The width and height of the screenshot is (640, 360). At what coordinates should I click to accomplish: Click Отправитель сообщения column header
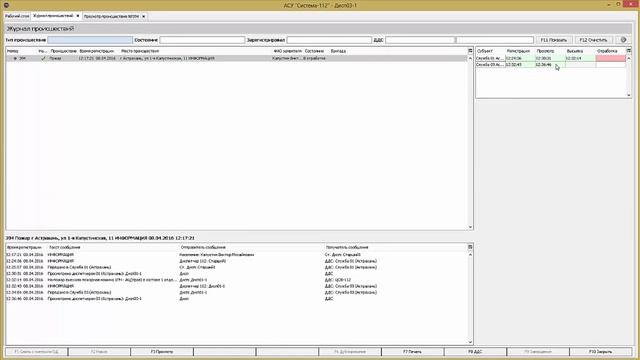point(203,247)
